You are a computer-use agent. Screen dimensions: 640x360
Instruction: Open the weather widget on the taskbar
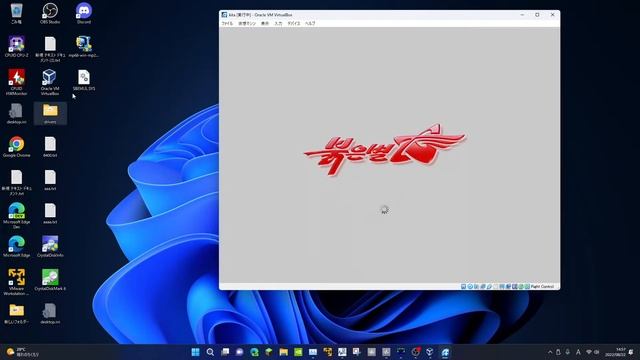pos(23,352)
